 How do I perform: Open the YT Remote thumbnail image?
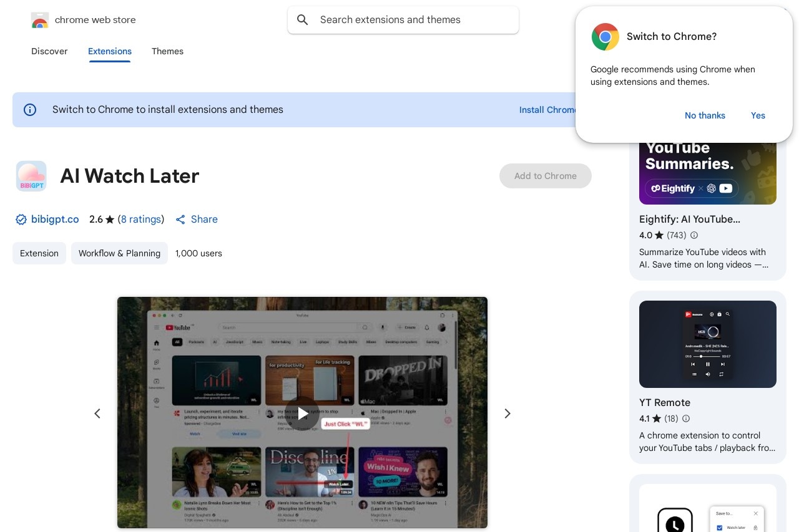[708, 344]
